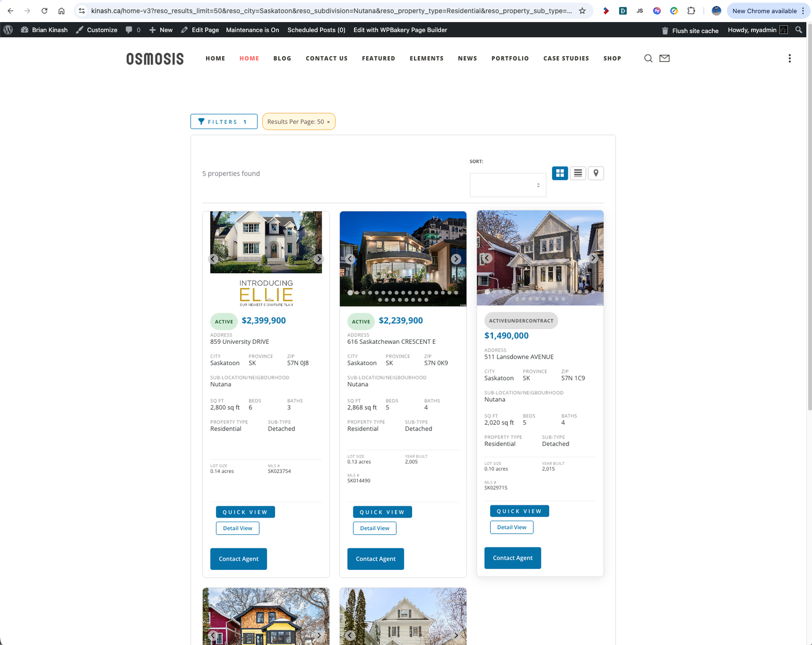Image resolution: width=812 pixels, height=645 pixels.
Task: Open the site search icon
Action: pyautogui.click(x=648, y=58)
